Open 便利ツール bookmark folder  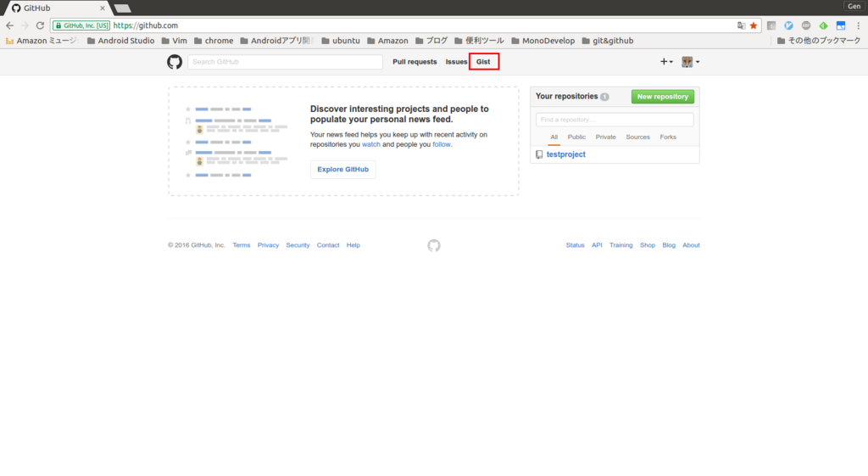click(480, 41)
